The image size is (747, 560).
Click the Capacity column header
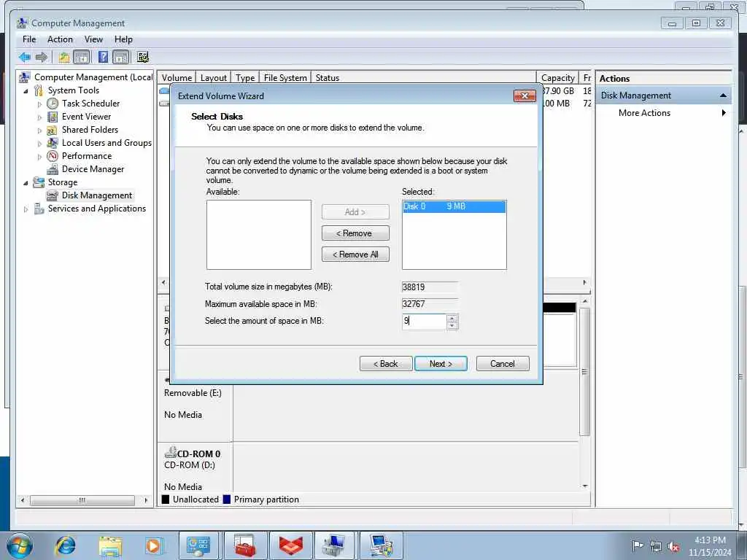coord(557,77)
